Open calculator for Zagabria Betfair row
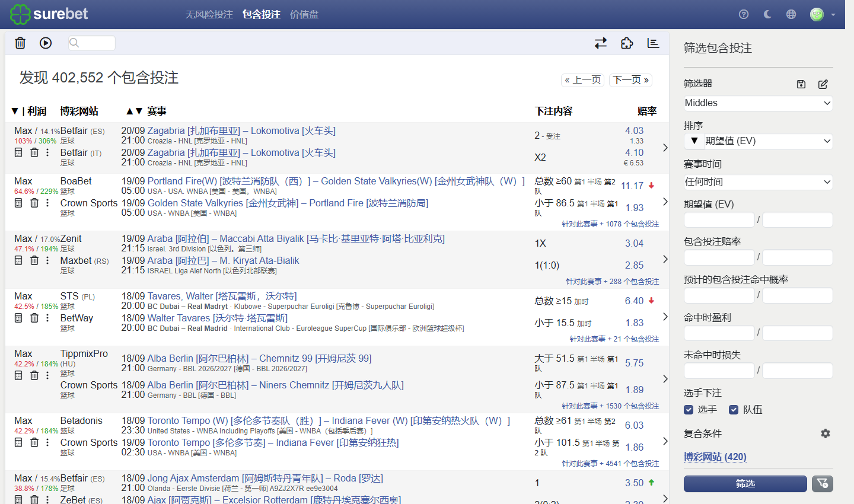Viewport: 854px width, 504px height. coord(18,152)
